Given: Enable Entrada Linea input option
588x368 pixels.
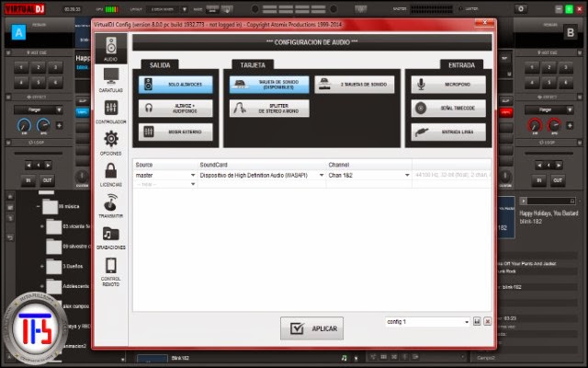Looking at the screenshot, I should click(x=448, y=132).
